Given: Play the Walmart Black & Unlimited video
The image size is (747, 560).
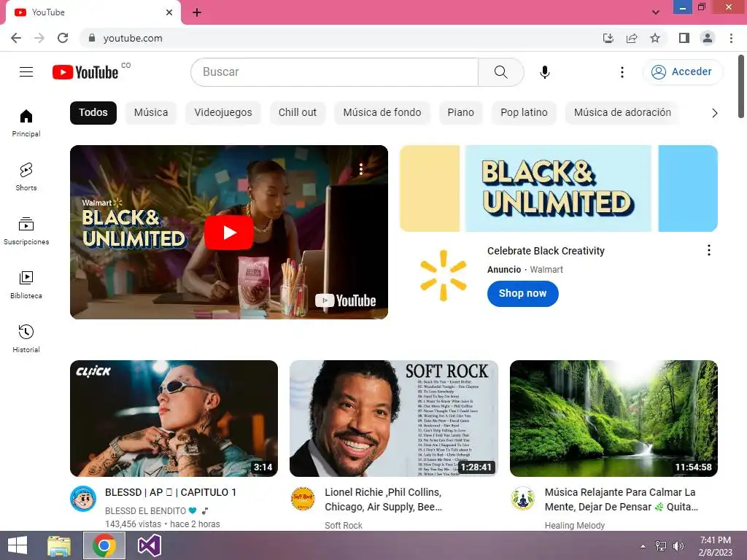Looking at the screenshot, I should (x=228, y=233).
